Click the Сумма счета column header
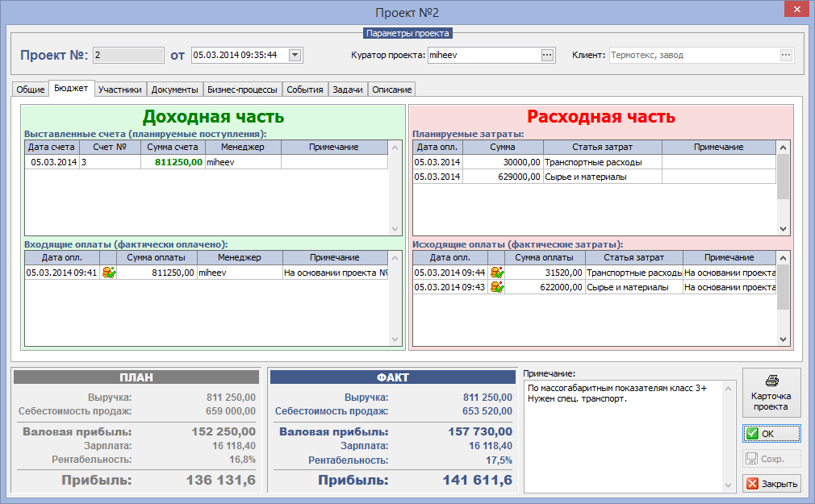Screen dimensions: 815x504 click(173, 147)
